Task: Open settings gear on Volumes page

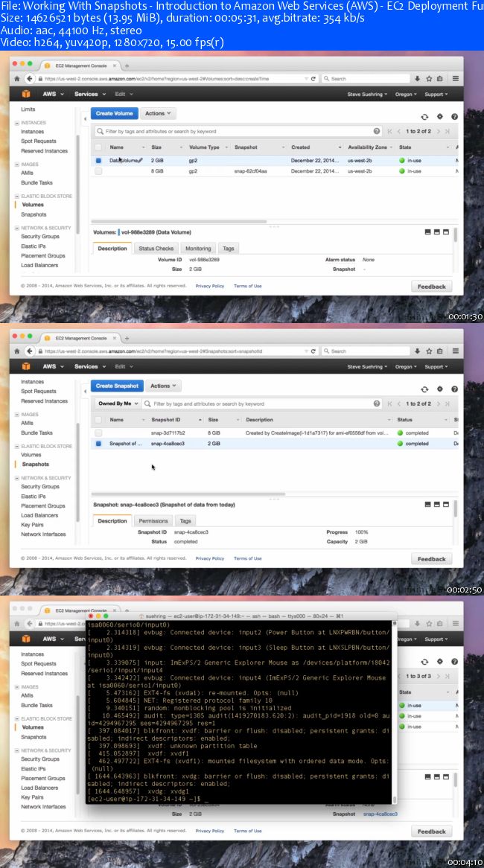Action: [x=440, y=117]
